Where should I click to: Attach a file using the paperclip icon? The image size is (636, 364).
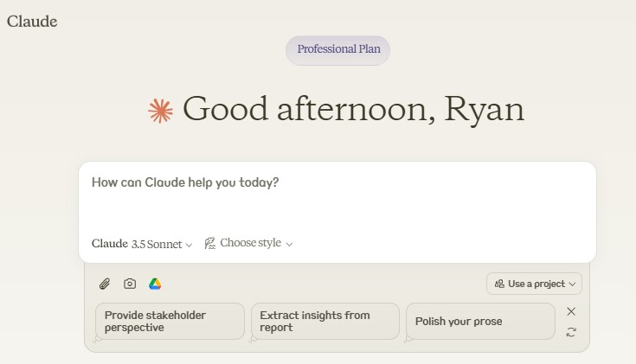tap(104, 284)
